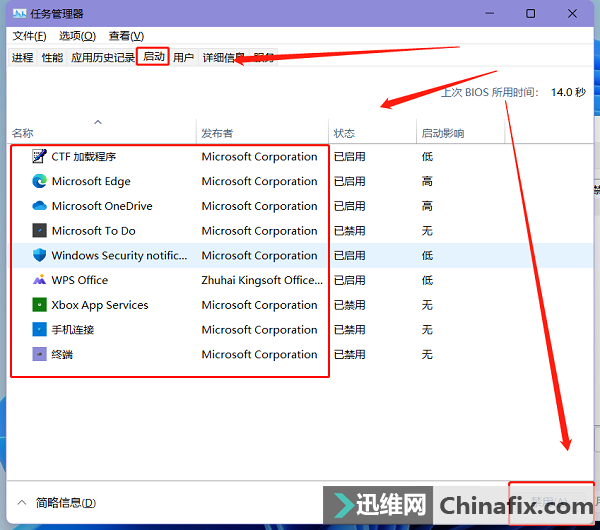This screenshot has height=530, width=600.
Task: Click the Microsoft OneDrive cloud icon
Action: (39, 206)
